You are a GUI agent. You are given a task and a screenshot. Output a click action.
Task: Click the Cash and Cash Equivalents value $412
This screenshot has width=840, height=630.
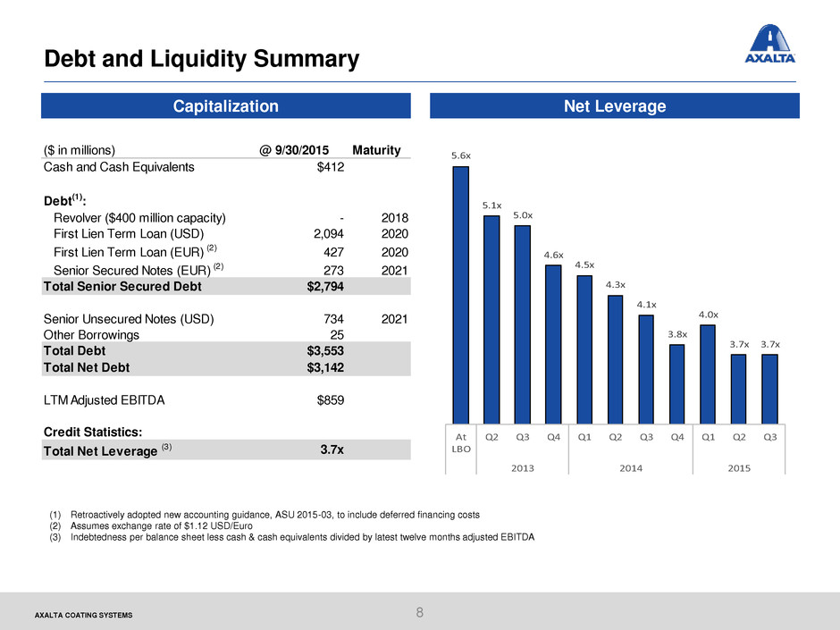[x=331, y=167]
